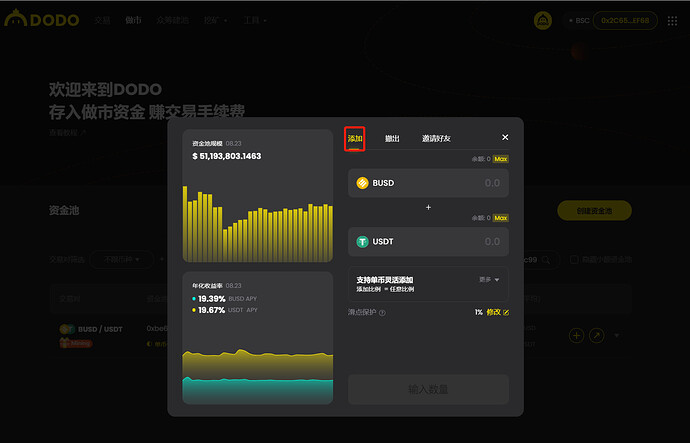Viewport: 690px width, 443px height.
Task: Switch to the 添加 tab in dialog
Action: point(355,139)
